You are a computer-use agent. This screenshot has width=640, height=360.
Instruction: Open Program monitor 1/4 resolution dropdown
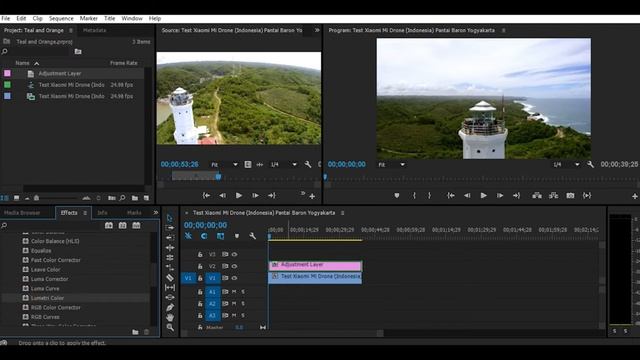(566, 164)
